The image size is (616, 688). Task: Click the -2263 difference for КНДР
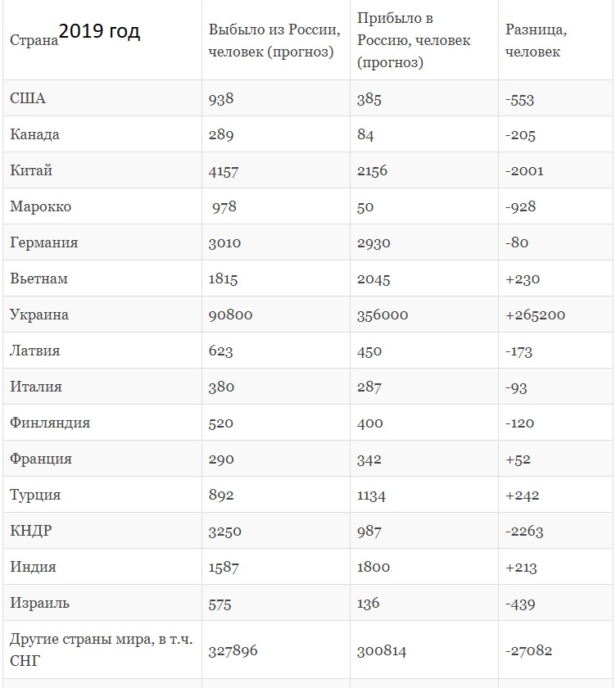(x=524, y=532)
